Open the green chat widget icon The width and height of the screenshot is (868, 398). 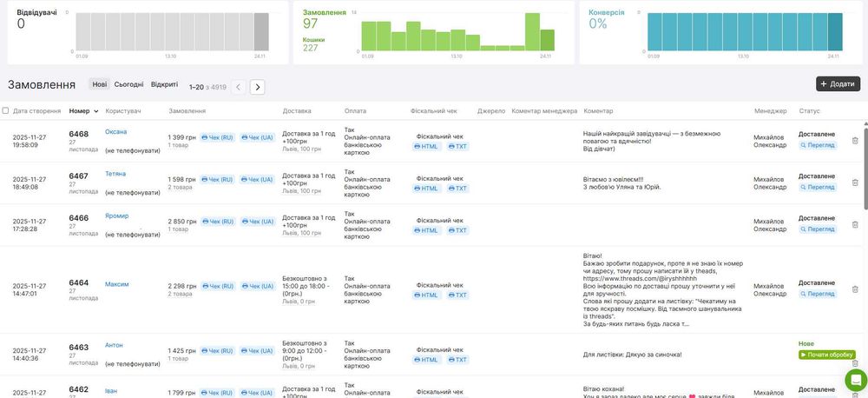(855, 380)
